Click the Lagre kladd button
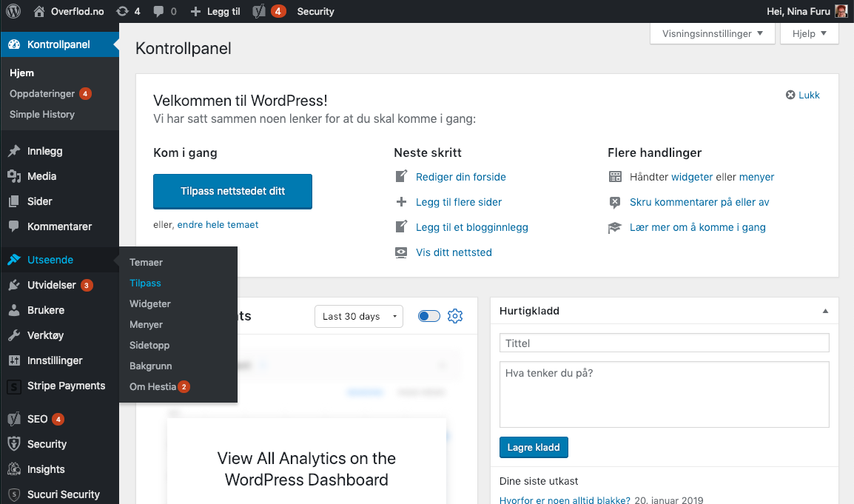 pos(534,447)
